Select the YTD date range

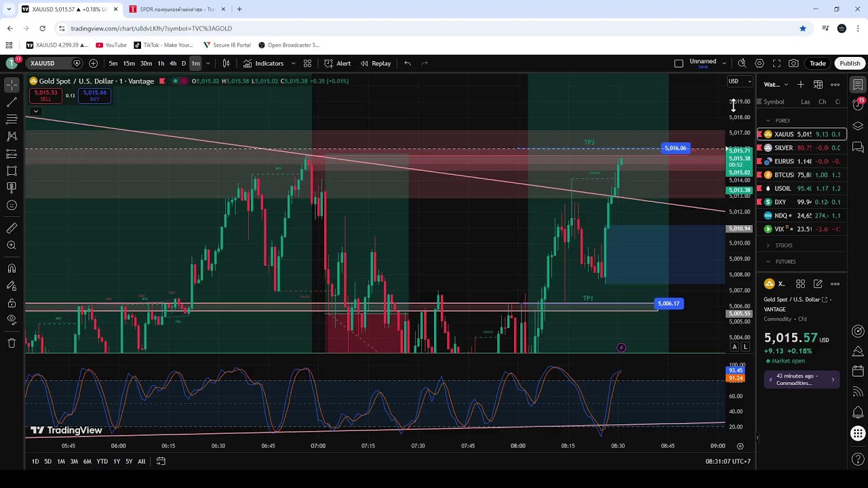pos(102,461)
